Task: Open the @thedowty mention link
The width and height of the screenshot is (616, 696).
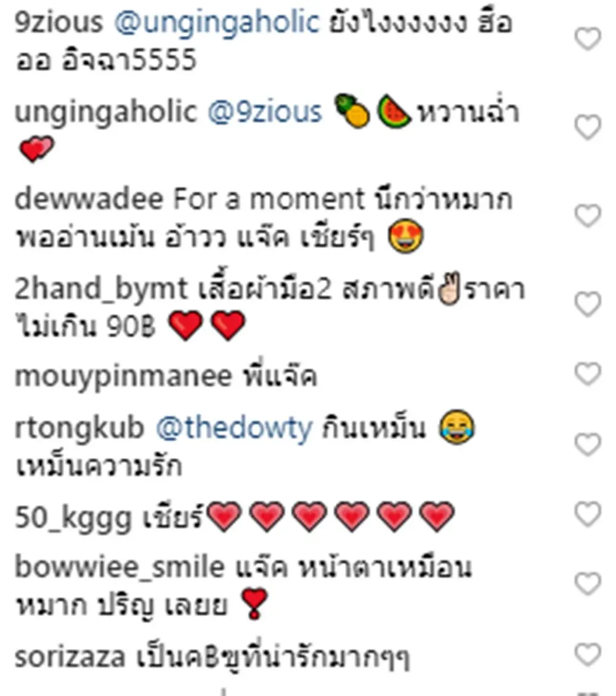Action: pyautogui.click(x=234, y=428)
